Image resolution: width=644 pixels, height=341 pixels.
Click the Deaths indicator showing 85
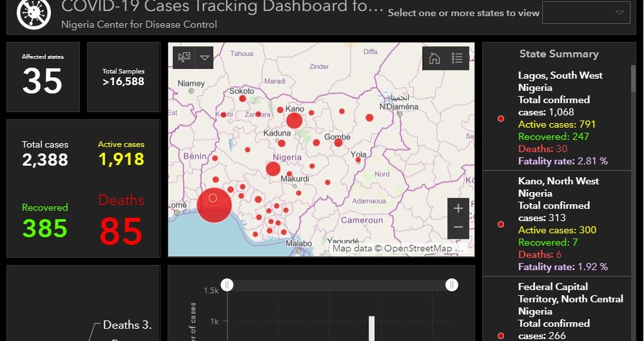tap(121, 231)
